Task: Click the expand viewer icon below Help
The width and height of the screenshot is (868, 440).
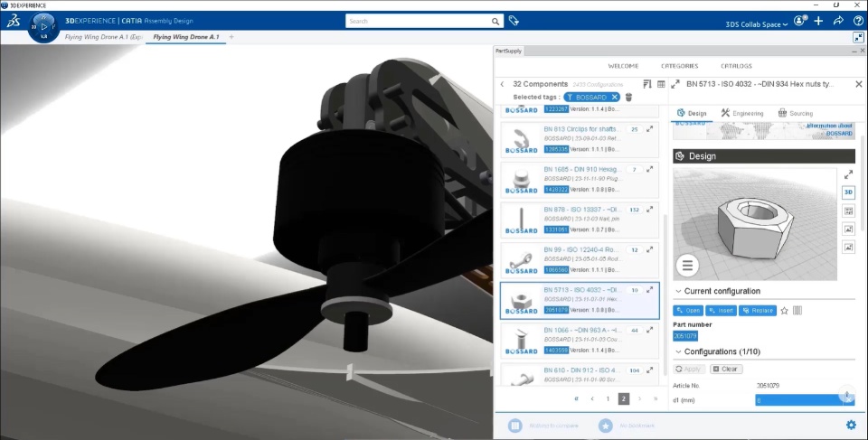Action: tap(858, 37)
